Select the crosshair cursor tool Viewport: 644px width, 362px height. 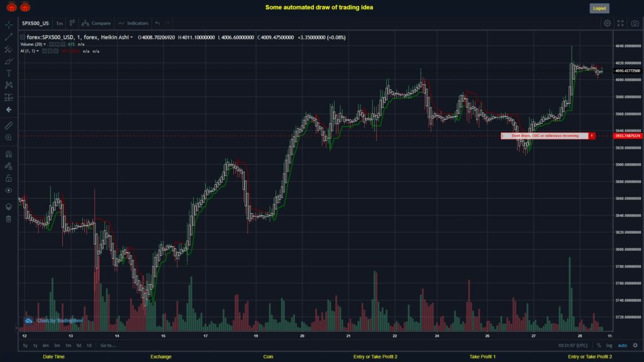pyautogui.click(x=9, y=25)
